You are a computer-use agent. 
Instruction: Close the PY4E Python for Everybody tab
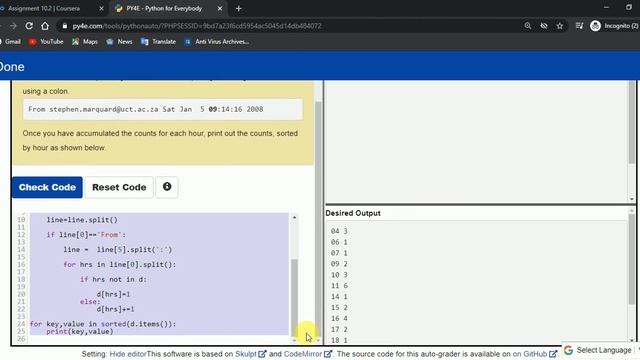[220, 9]
